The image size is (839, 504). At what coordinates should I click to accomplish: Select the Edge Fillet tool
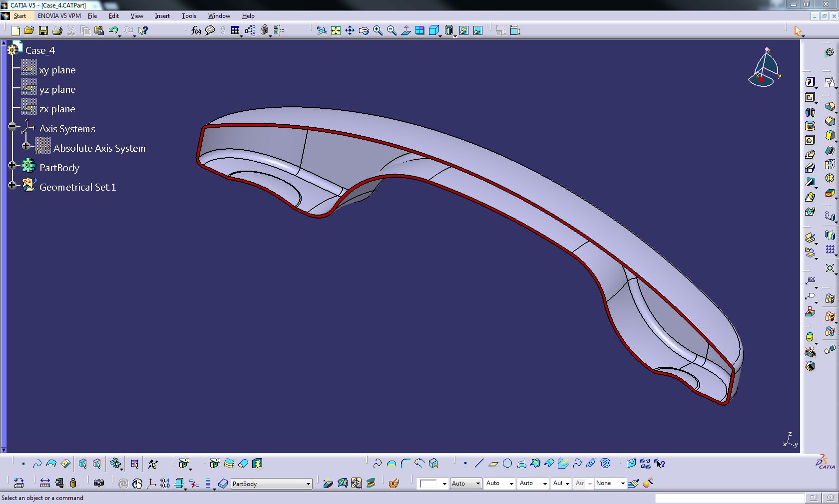pos(830,107)
